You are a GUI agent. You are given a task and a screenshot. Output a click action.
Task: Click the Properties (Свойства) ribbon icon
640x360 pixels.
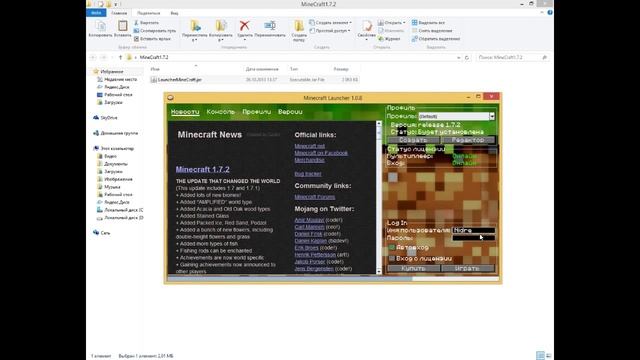pyautogui.click(x=367, y=26)
